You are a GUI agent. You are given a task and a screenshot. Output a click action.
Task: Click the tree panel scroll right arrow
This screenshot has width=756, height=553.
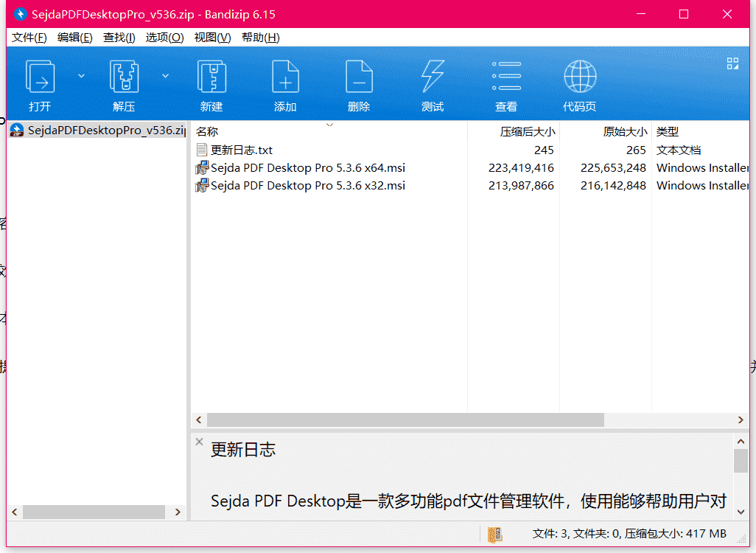178,512
